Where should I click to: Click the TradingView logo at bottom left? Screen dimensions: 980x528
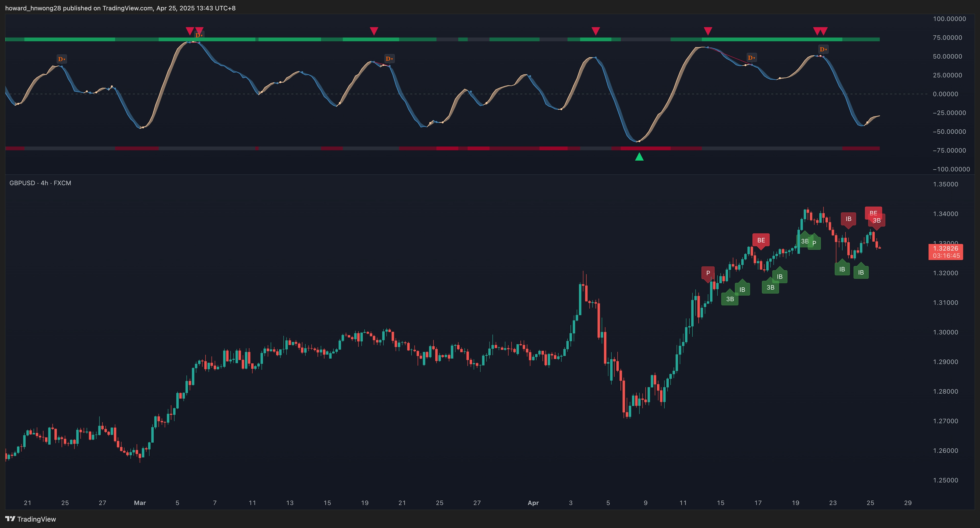(30, 519)
